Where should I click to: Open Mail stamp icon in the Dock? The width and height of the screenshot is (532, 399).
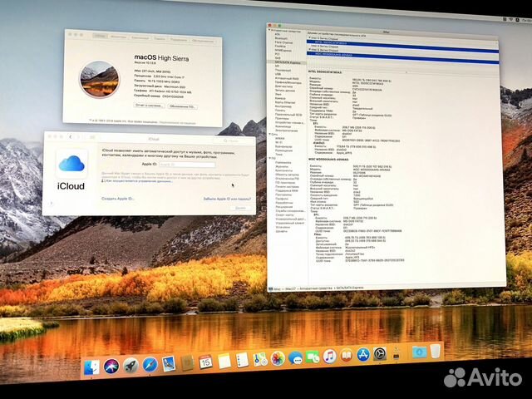tap(169, 363)
